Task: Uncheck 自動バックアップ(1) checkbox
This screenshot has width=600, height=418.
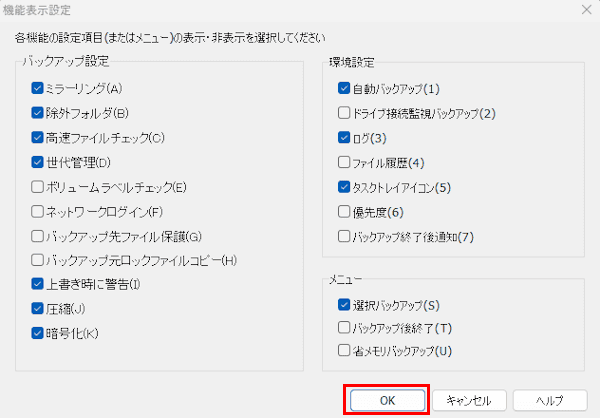Action: [344, 88]
